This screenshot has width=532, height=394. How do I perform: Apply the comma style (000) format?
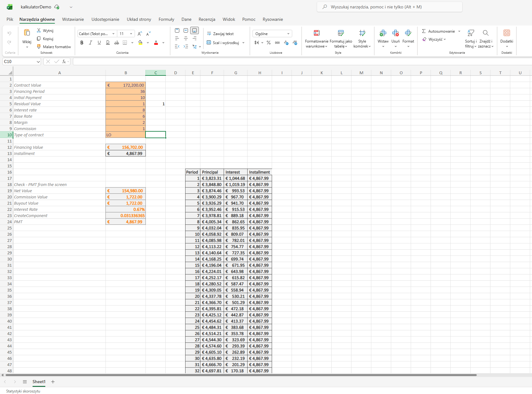(x=277, y=43)
